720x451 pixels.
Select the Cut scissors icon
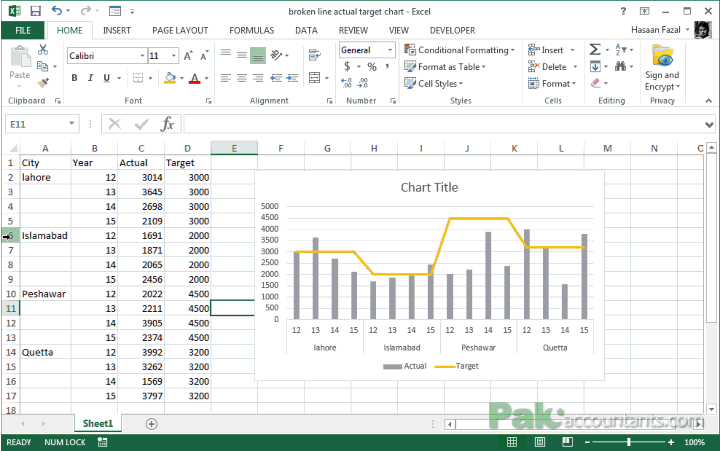click(x=43, y=49)
